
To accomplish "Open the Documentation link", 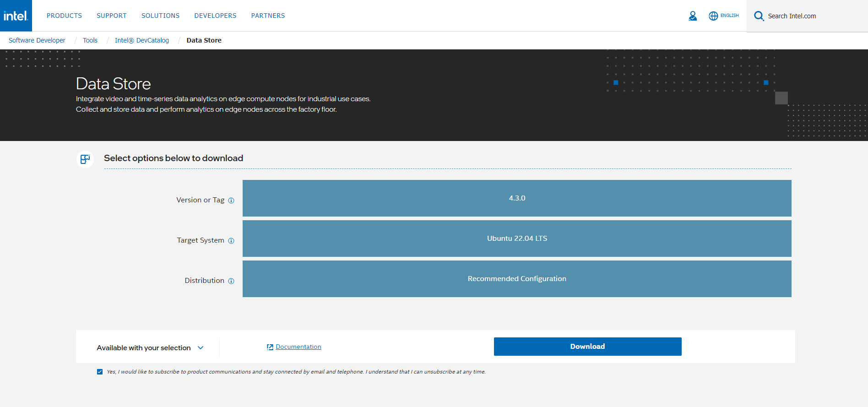I will tap(298, 347).
